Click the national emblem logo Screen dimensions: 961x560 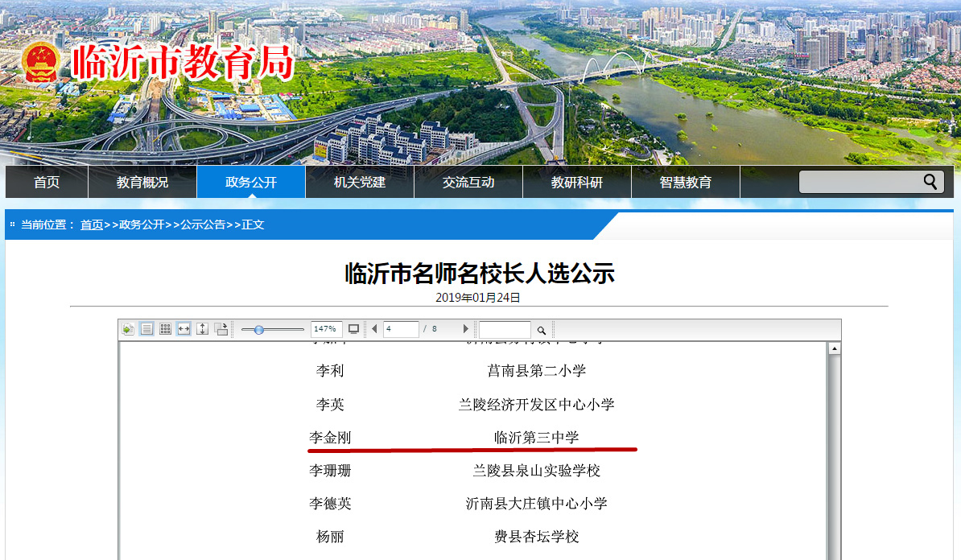(42, 62)
